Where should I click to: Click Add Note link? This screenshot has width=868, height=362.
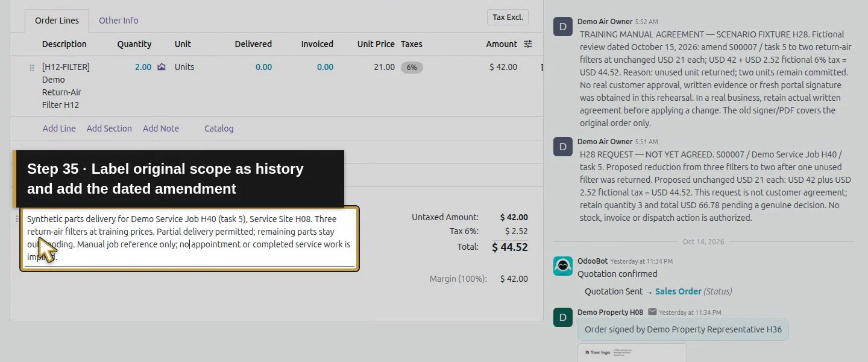[161, 129]
